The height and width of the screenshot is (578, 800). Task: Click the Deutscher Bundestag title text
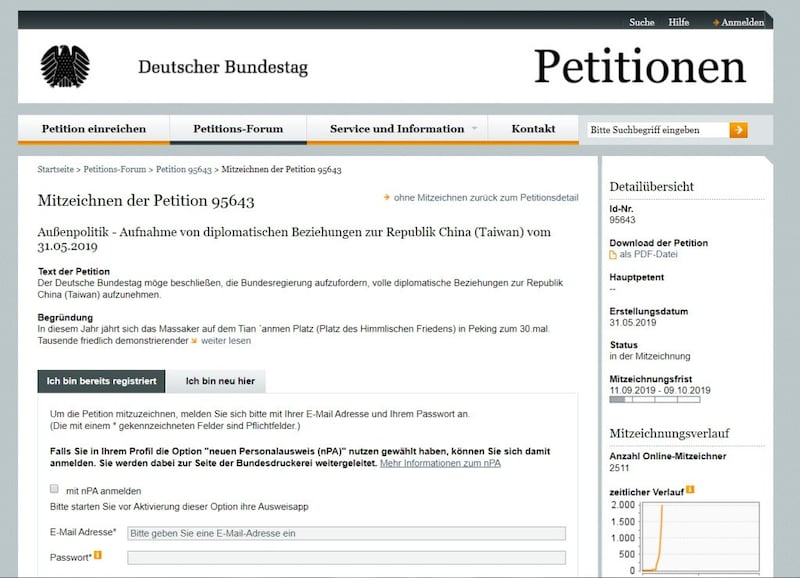[x=223, y=67]
